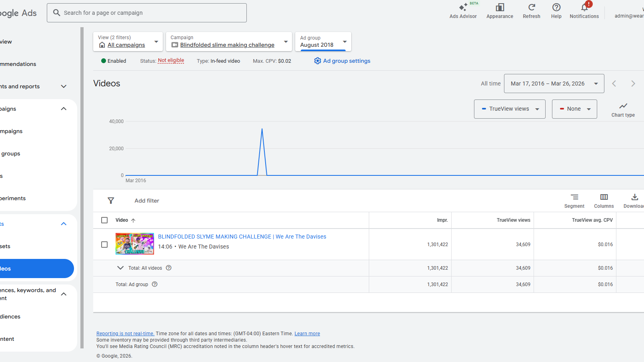Open the Segment options
This screenshot has width=644, height=362.
574,201
